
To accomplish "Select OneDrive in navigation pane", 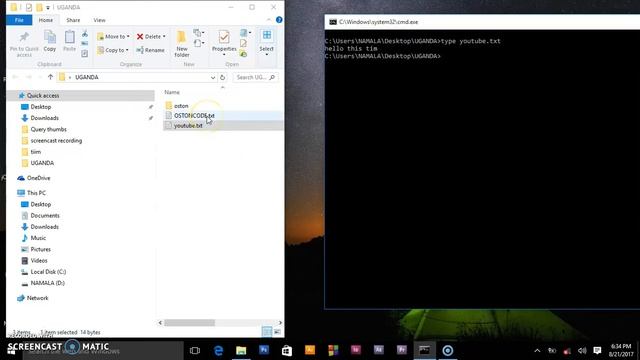I will click(x=38, y=178).
